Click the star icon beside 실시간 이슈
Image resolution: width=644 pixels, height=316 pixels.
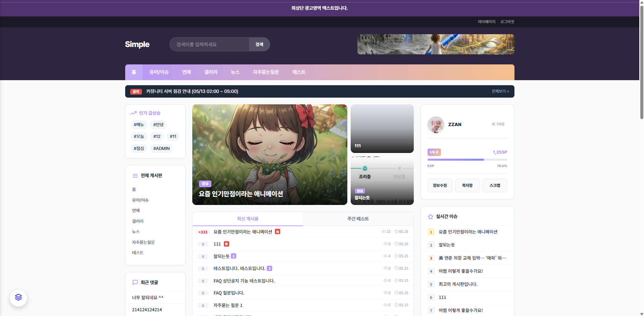(x=431, y=217)
